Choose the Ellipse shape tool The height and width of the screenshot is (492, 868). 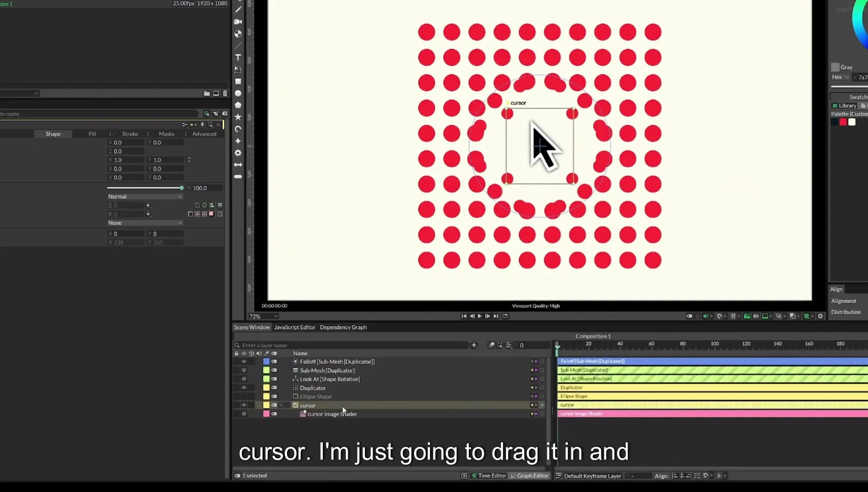(x=238, y=93)
